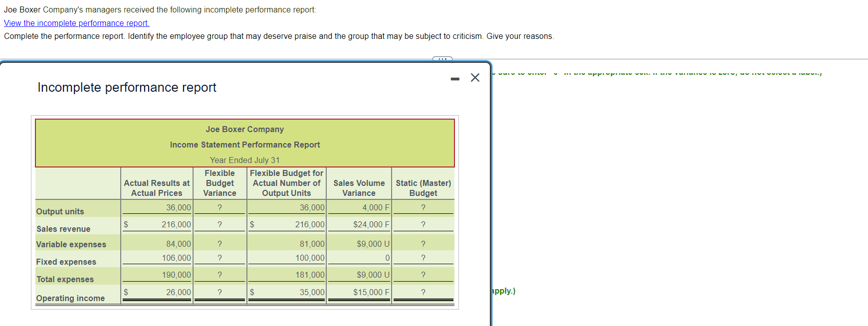
Task: Click the 'Output units' row label
Action: (60, 211)
